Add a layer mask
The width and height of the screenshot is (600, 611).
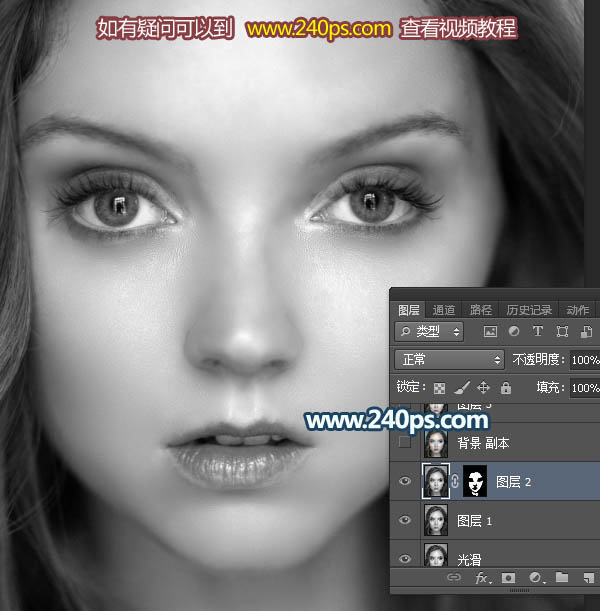[508, 577]
